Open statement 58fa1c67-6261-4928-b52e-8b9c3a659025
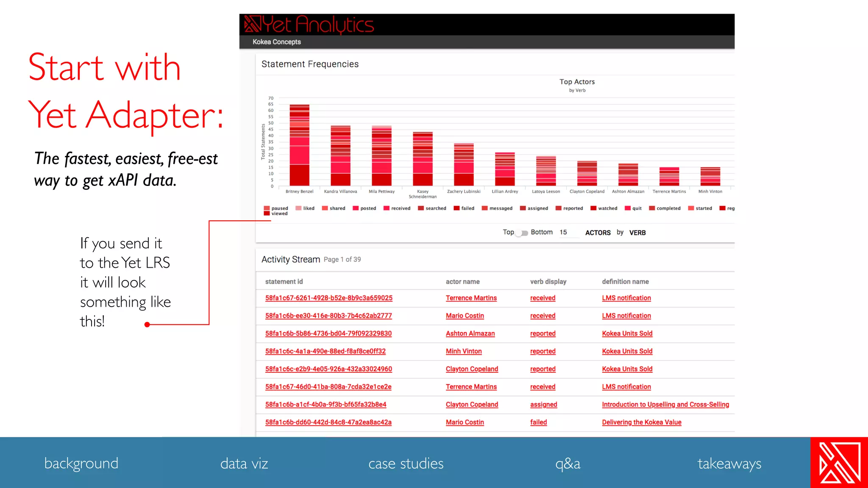 [x=329, y=298]
